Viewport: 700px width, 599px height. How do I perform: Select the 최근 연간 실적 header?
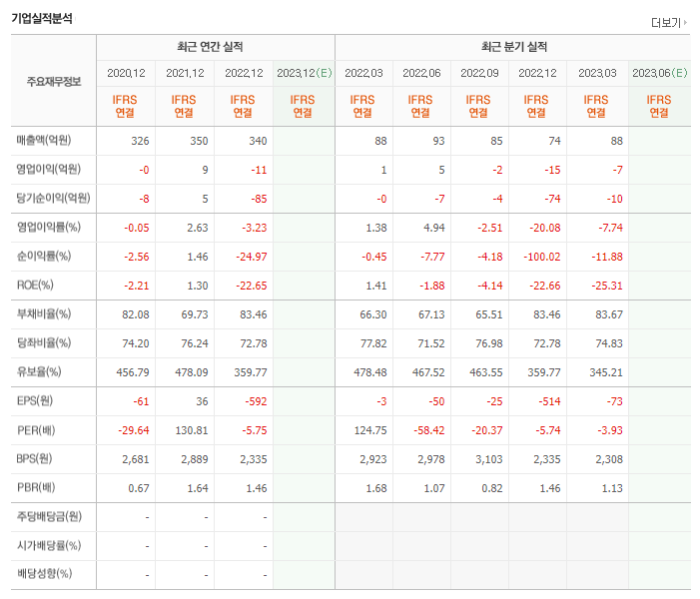[210, 47]
